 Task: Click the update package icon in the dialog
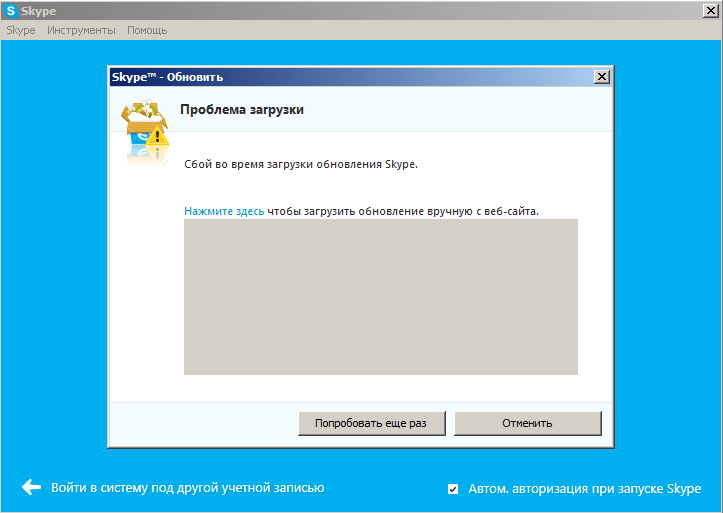click(140, 128)
